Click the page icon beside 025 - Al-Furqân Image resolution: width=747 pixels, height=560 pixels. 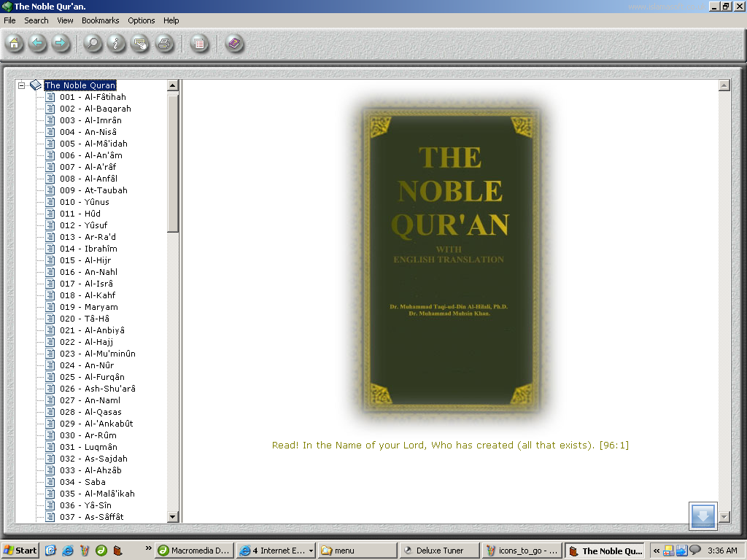pos(50,377)
